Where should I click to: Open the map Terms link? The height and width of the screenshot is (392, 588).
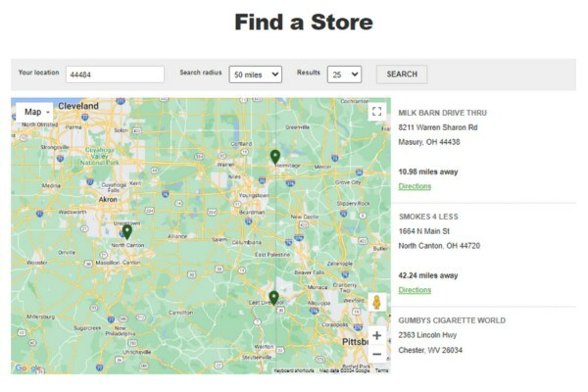[382, 370]
